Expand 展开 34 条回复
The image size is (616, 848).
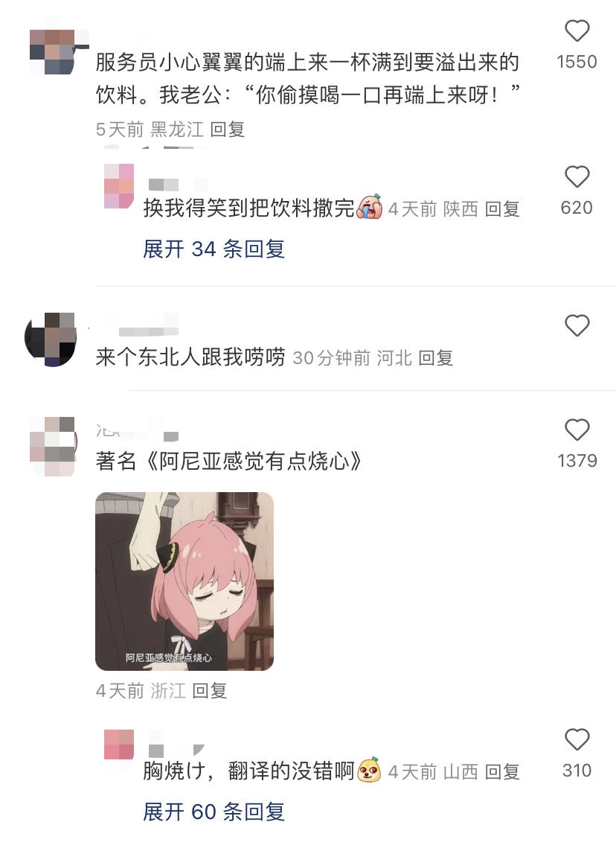click(x=214, y=249)
